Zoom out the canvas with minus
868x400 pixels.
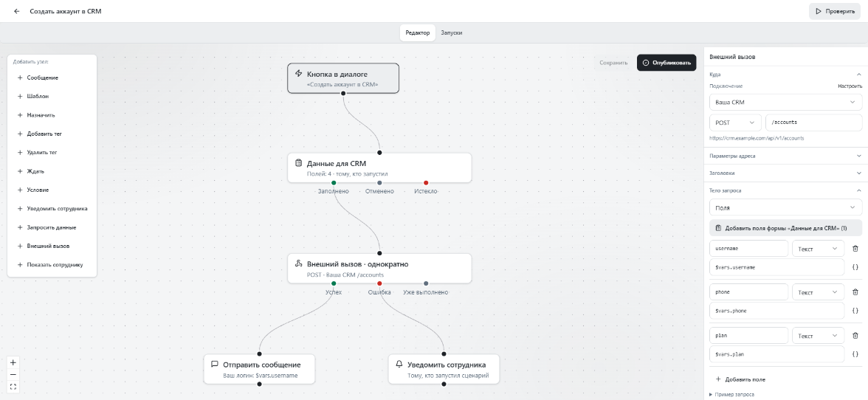[14, 375]
